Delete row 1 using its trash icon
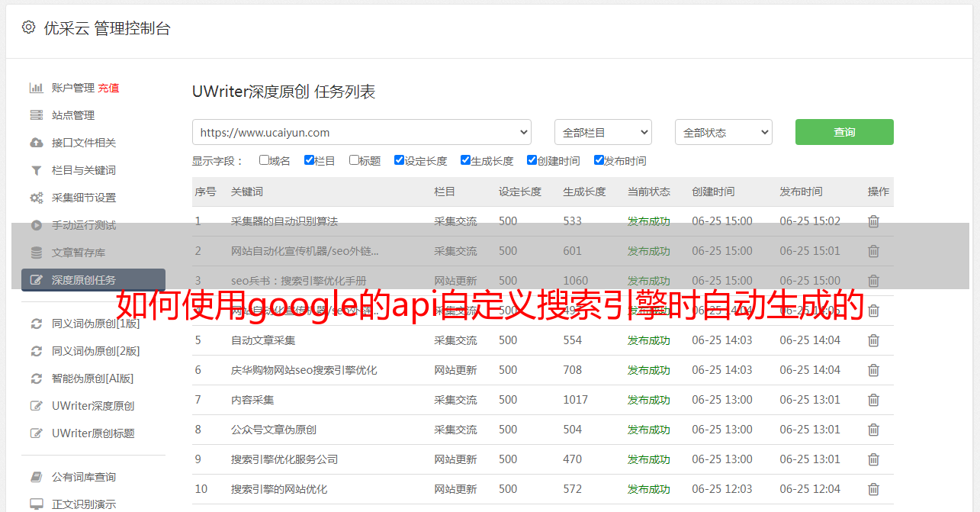Viewport: 980px width, 512px height. point(873,221)
